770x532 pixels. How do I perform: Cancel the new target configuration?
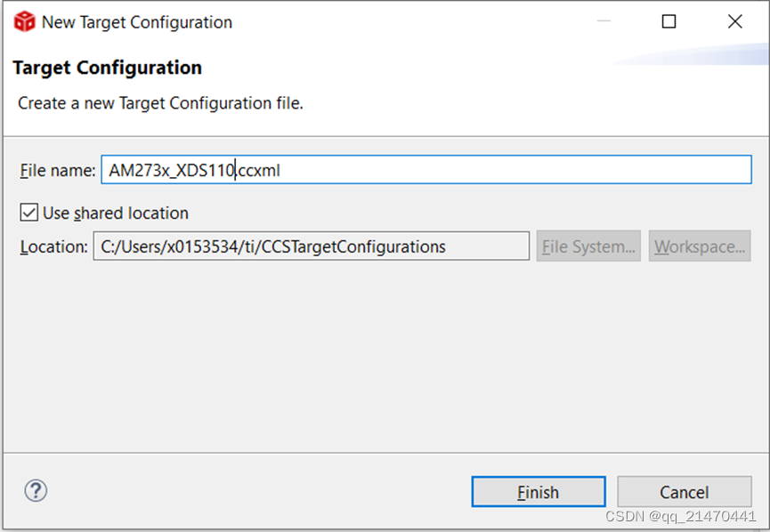684,491
